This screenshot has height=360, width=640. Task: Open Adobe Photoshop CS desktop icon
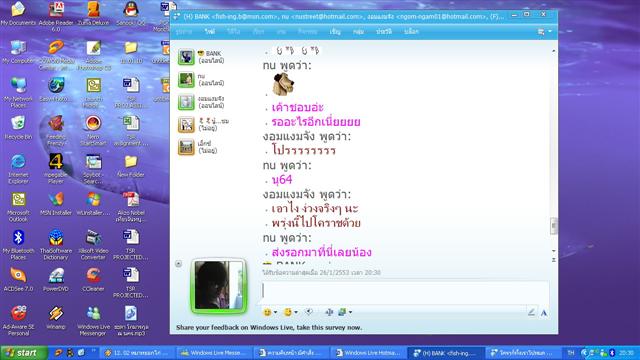pyautogui.click(x=93, y=55)
